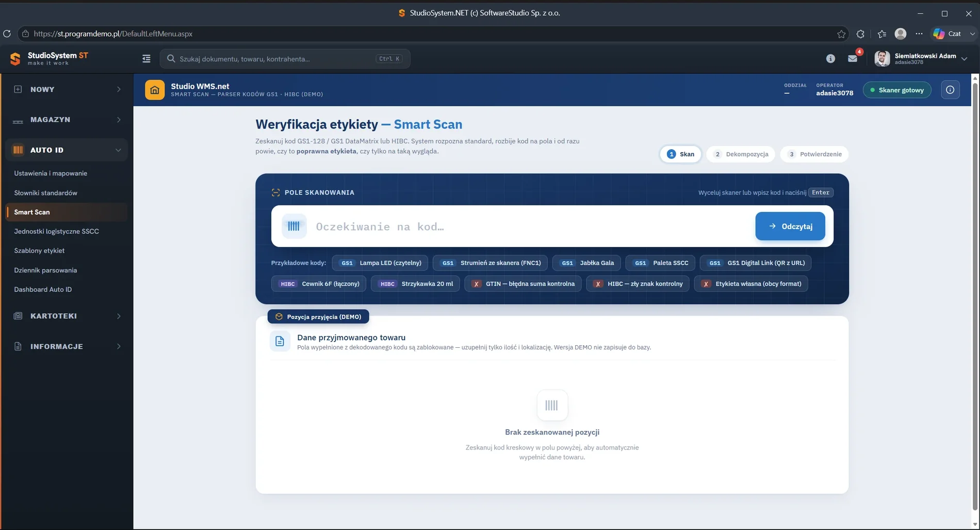Open browser settings ellipsis menu
Viewport: 980px width, 530px height.
(919, 34)
